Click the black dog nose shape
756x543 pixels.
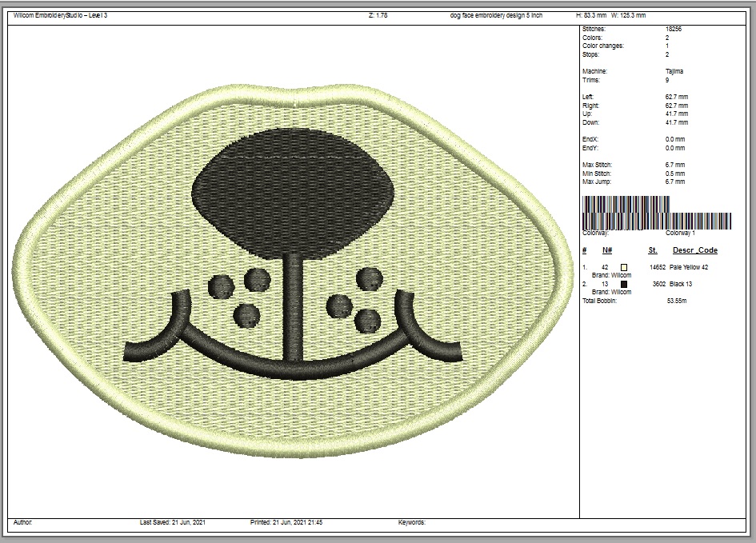(294, 196)
